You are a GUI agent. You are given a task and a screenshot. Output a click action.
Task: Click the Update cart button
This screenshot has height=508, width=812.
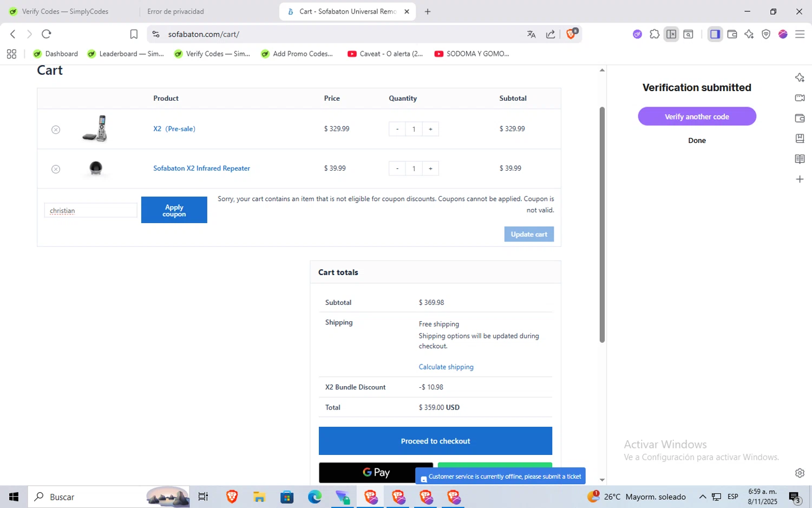click(529, 234)
